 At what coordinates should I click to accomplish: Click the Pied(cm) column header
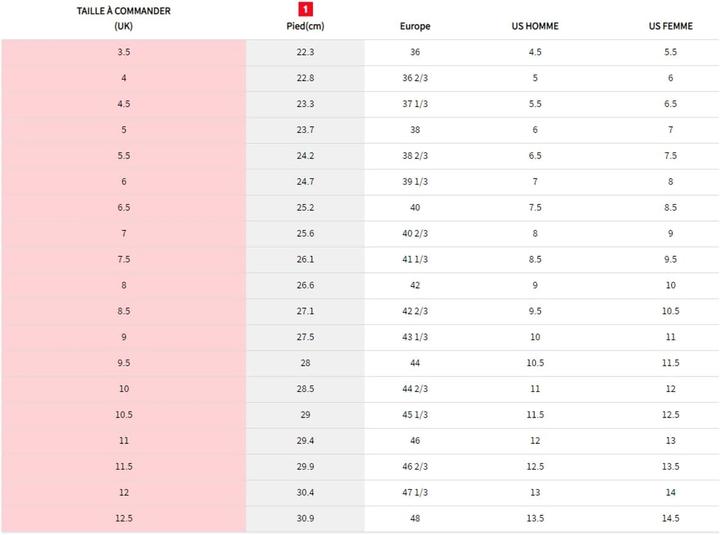click(305, 26)
